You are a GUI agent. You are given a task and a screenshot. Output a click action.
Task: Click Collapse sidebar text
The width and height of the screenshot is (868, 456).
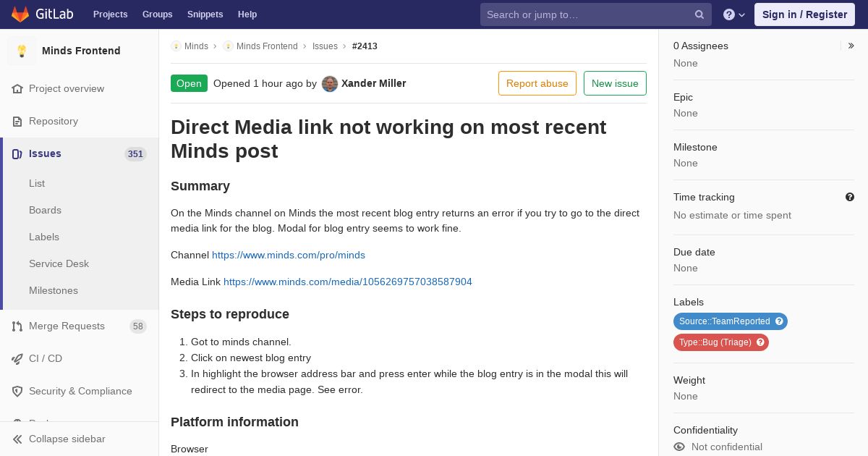click(67, 439)
